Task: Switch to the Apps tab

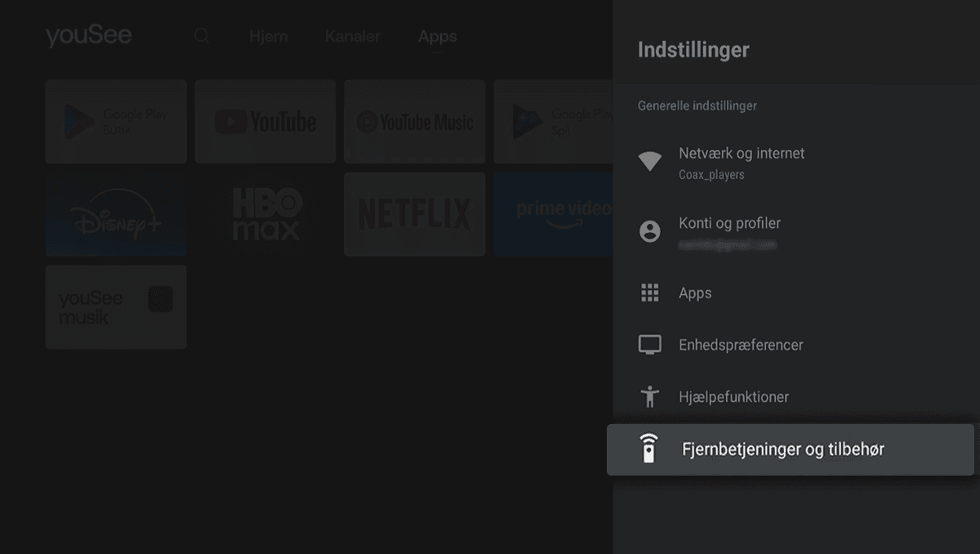Action: tap(438, 37)
